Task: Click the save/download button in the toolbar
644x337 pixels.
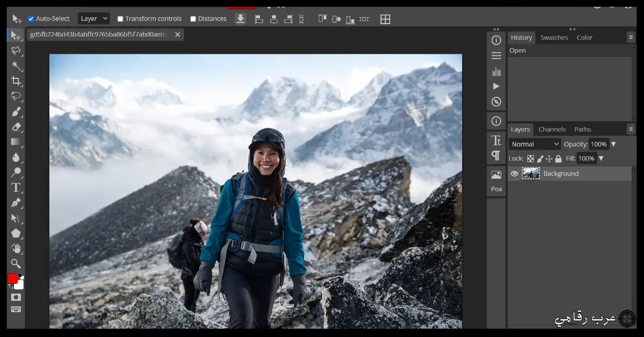Action: click(240, 18)
